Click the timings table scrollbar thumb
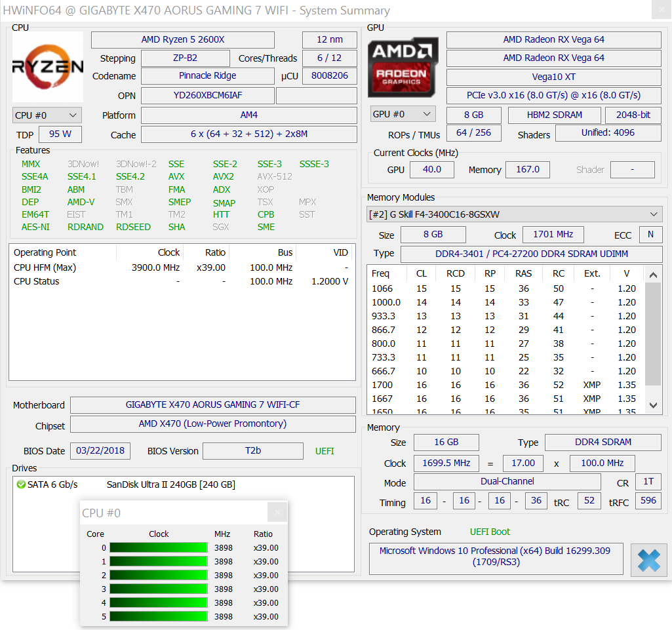The height and width of the screenshot is (630, 672). coord(653,334)
